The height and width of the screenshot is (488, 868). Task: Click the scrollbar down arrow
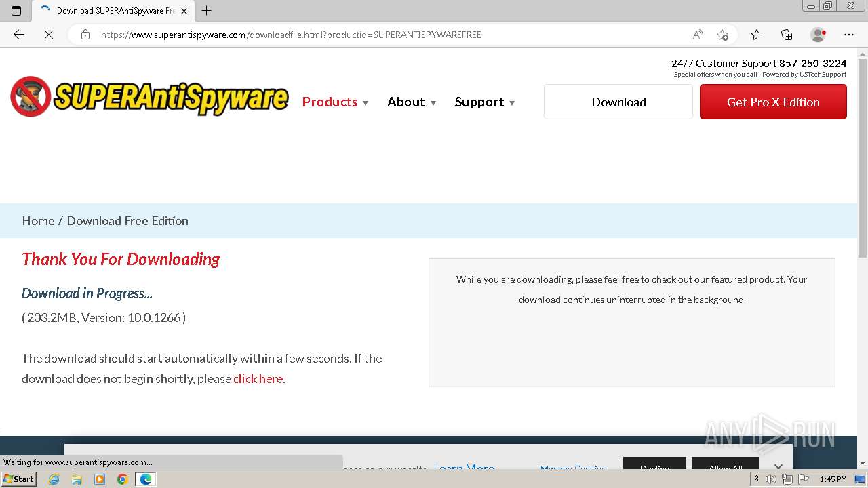(x=863, y=464)
